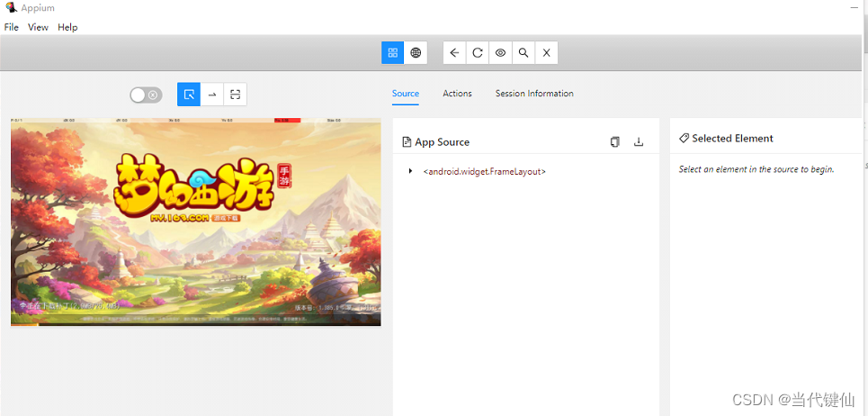Click the Back arrow toolbar button

pos(454,52)
